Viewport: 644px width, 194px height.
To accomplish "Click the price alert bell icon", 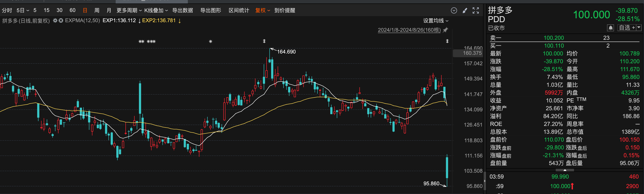I will [611, 28].
